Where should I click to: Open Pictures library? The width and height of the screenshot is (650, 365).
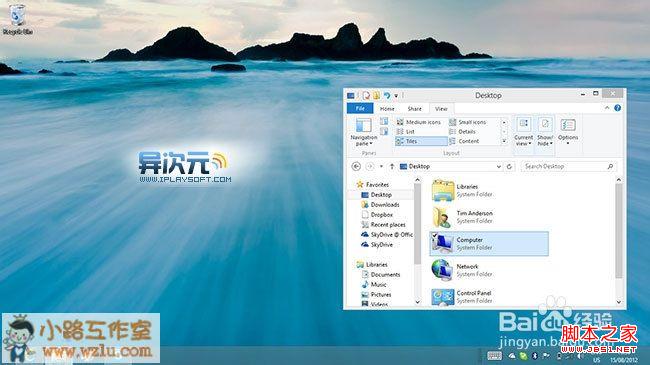coord(376,294)
